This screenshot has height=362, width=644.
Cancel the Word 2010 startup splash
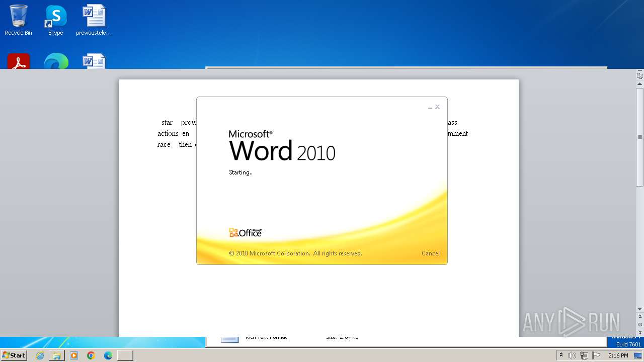430,253
